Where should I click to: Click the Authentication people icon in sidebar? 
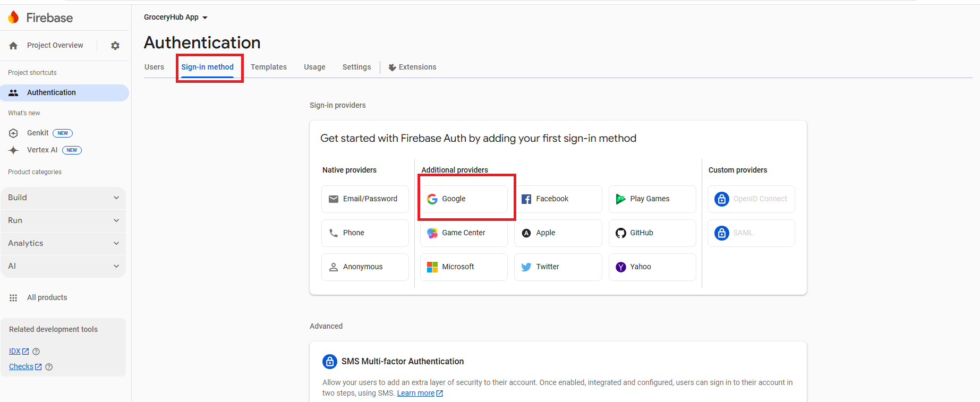(14, 92)
